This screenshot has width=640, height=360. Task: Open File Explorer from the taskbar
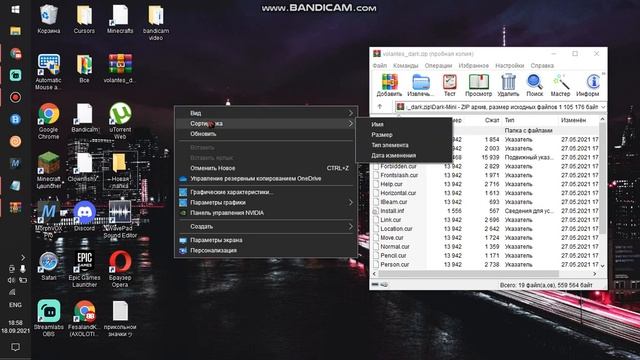[x=16, y=31]
